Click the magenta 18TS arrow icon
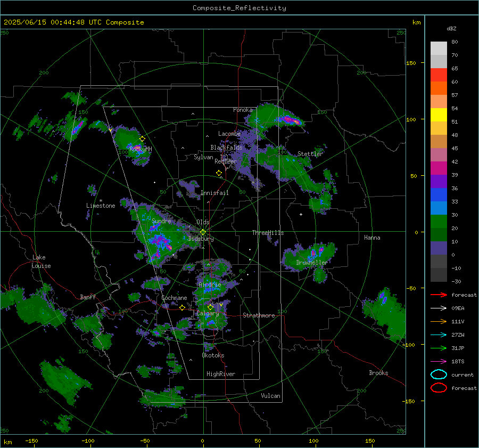Screen dimensions: 479x448 (439, 362)
